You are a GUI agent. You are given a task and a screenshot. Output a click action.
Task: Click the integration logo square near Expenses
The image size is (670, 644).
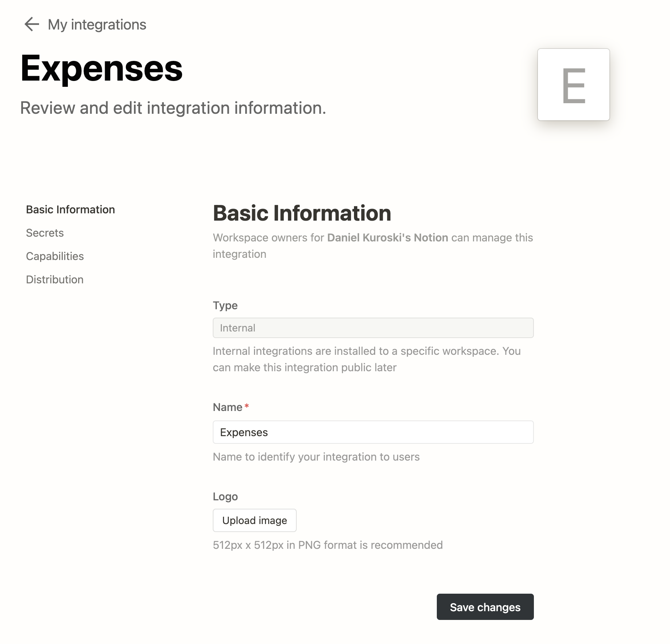click(x=573, y=85)
